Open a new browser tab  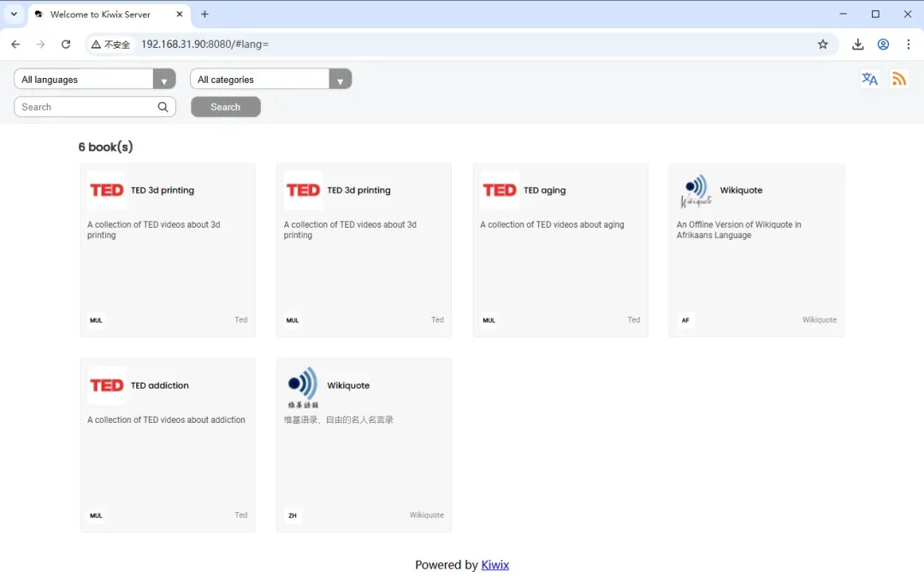coord(204,15)
